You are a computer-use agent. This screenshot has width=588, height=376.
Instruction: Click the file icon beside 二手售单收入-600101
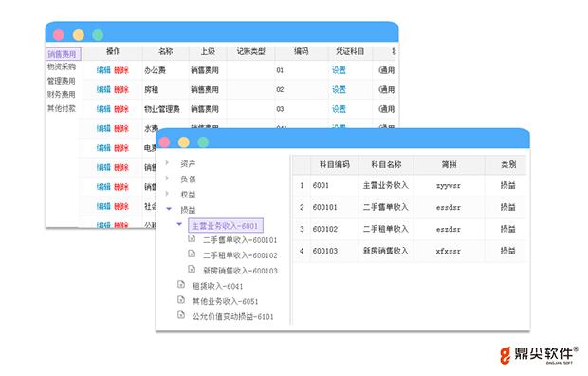192,238
